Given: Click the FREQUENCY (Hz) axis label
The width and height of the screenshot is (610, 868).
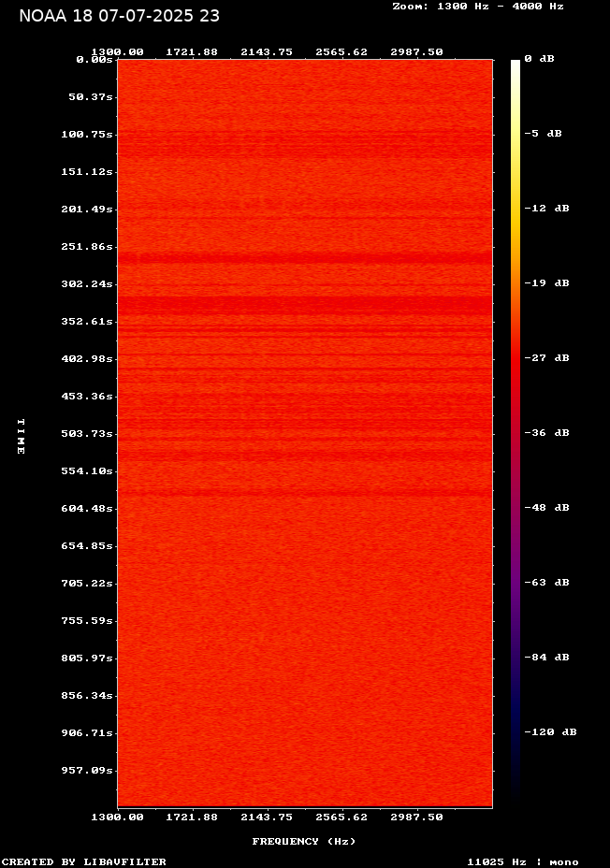Looking at the screenshot, I should point(304,841).
